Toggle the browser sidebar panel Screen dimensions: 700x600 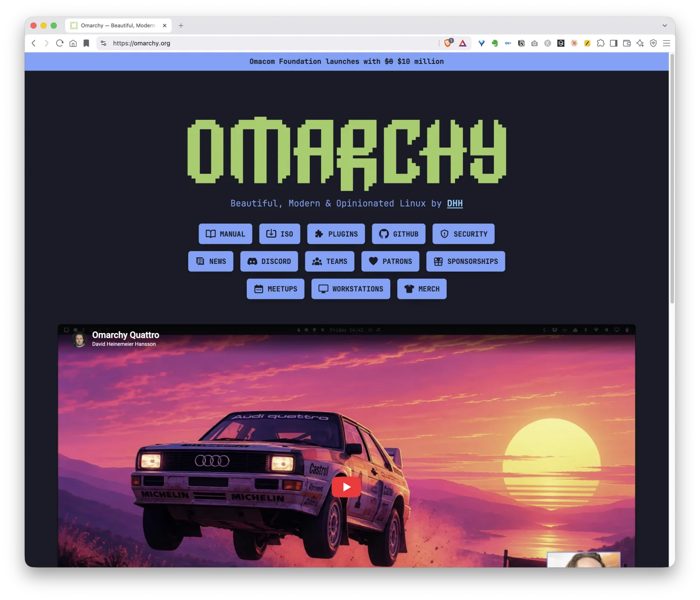tap(613, 43)
